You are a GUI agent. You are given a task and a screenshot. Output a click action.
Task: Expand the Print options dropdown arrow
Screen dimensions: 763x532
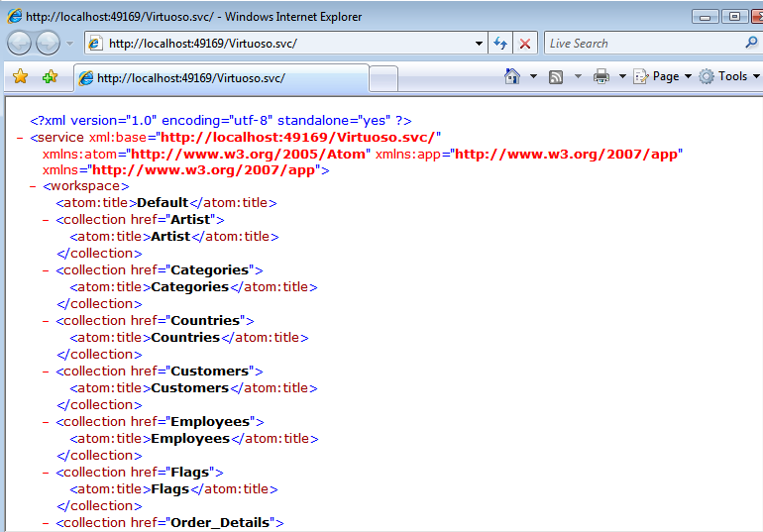(x=622, y=76)
